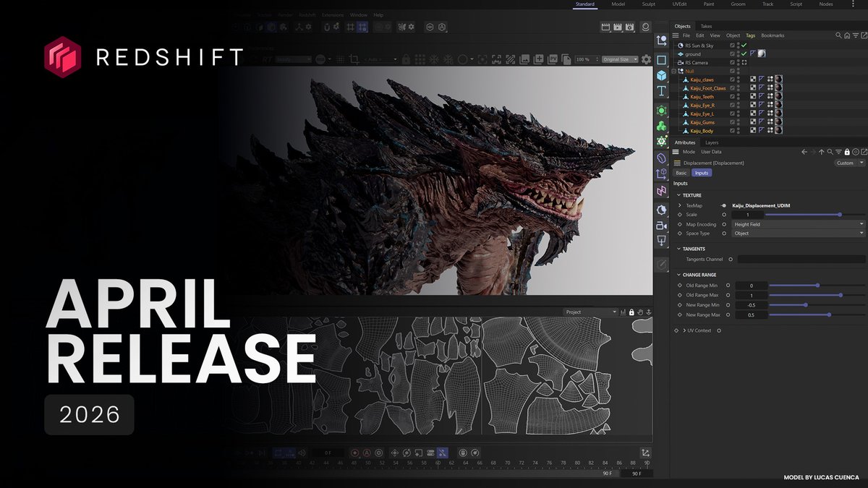Select the blue Cube primitive icon
This screenshot has height=488, width=868.
point(661,75)
